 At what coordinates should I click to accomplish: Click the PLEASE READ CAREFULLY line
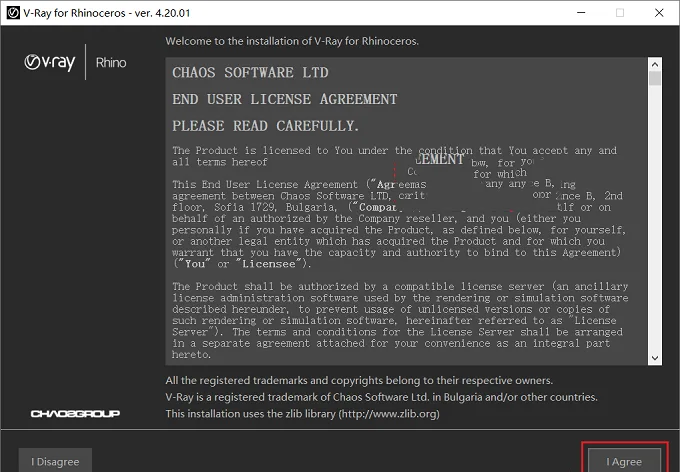coord(265,126)
